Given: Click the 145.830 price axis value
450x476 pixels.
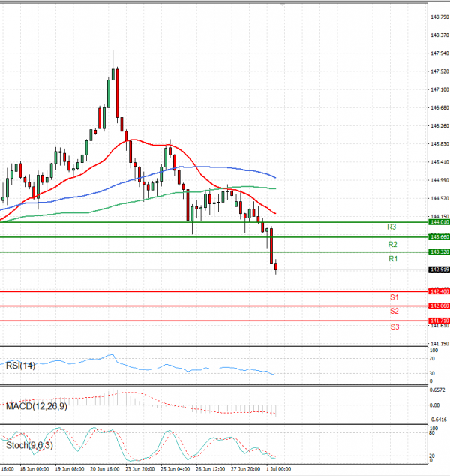Looking at the screenshot, I should point(439,144).
